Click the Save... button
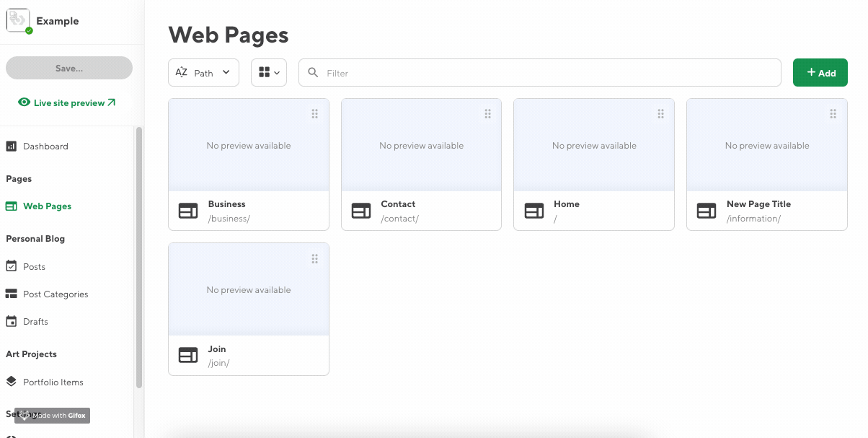Viewport: 868px width, 438px height. click(69, 68)
